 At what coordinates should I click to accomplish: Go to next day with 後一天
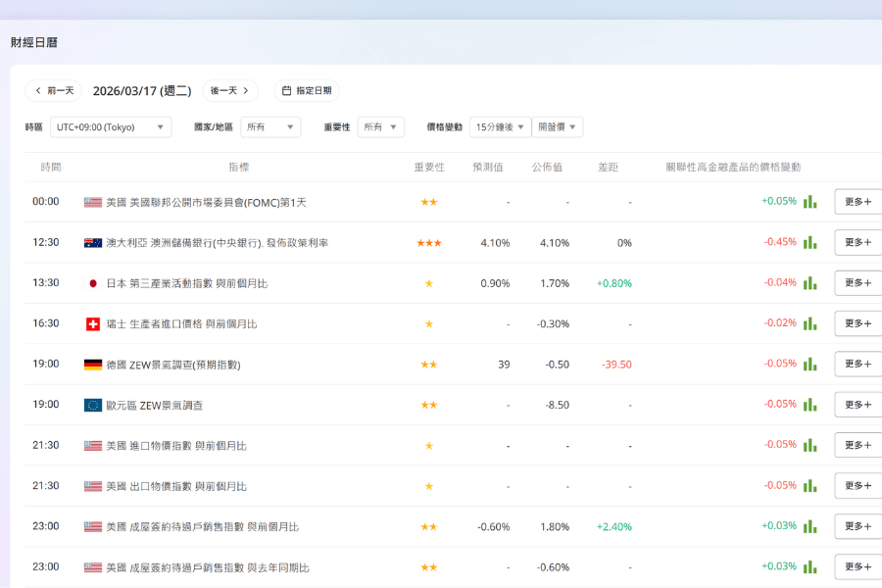pos(230,91)
